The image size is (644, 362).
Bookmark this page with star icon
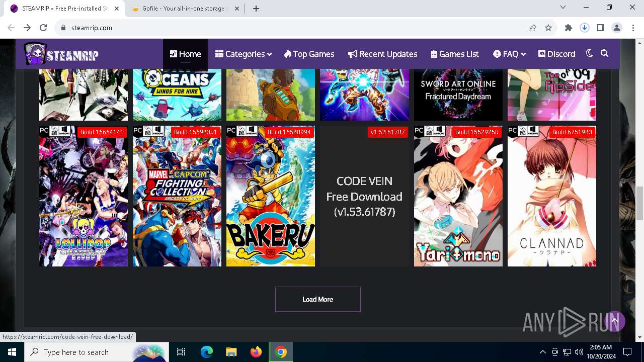click(548, 28)
